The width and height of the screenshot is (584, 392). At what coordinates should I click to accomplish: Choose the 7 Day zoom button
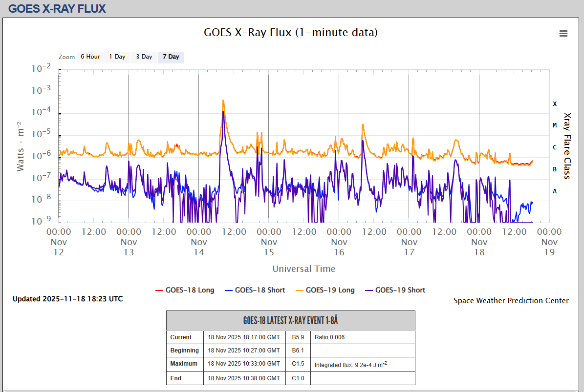(x=171, y=57)
